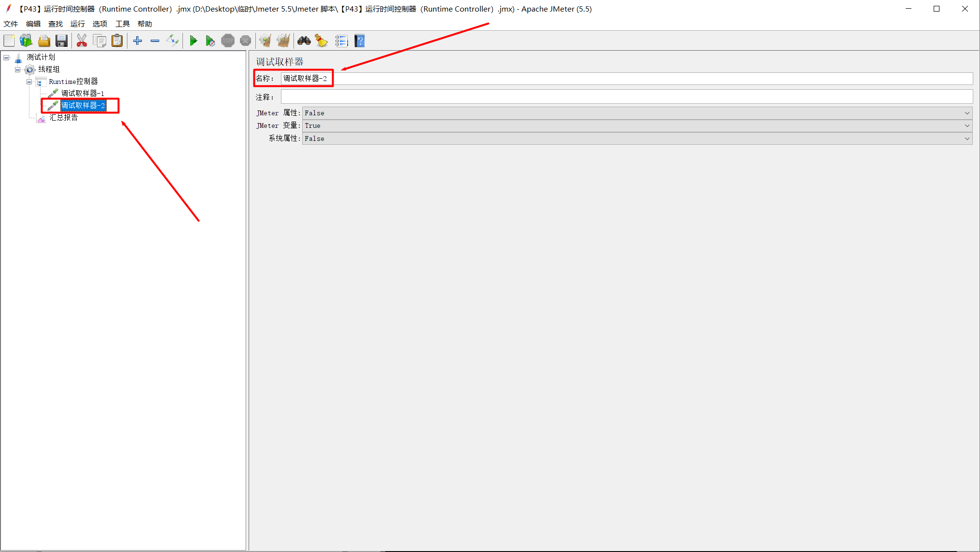Viewport: 980px width, 552px height.
Task: Close the JMeter window
Action: coord(965,9)
